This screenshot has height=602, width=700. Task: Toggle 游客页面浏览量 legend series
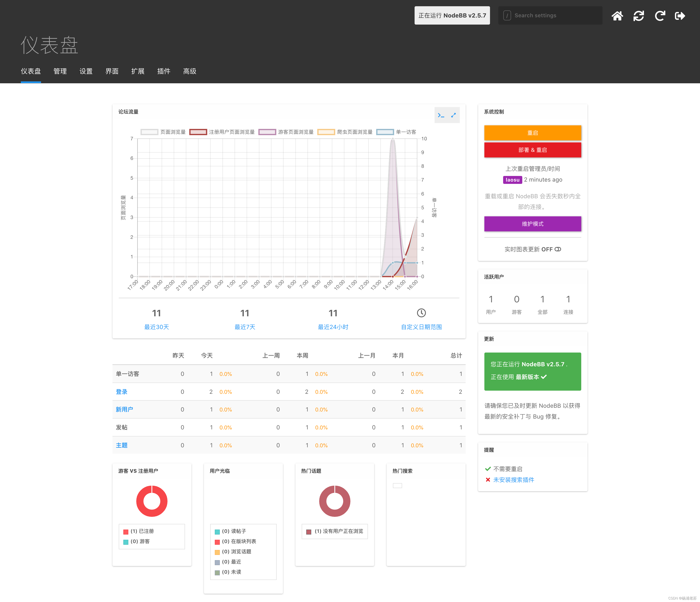click(286, 132)
